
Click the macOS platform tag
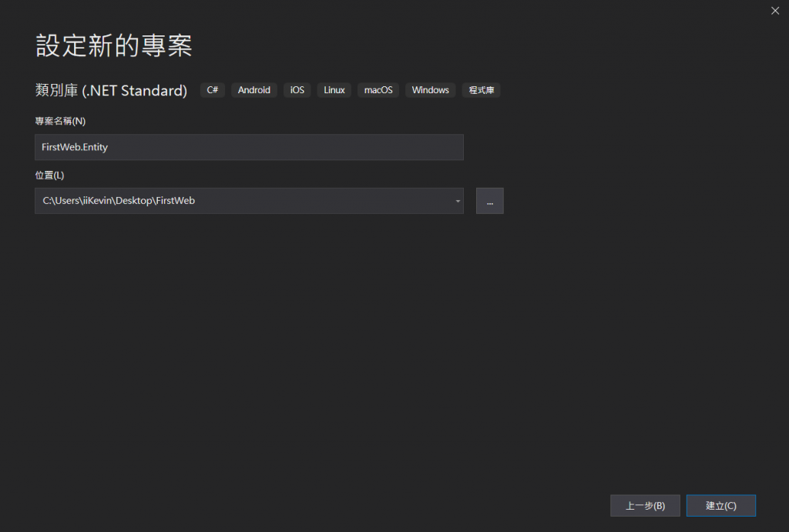tap(378, 90)
